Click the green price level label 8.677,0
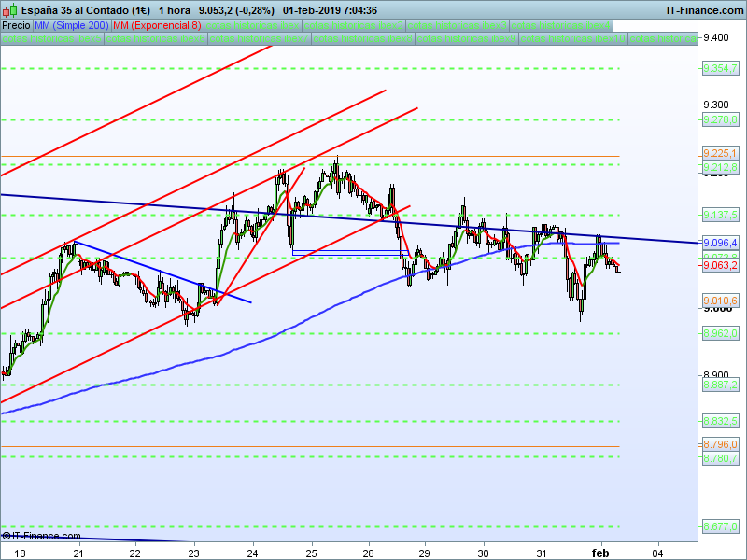This screenshot has width=747, height=560. tap(720, 526)
